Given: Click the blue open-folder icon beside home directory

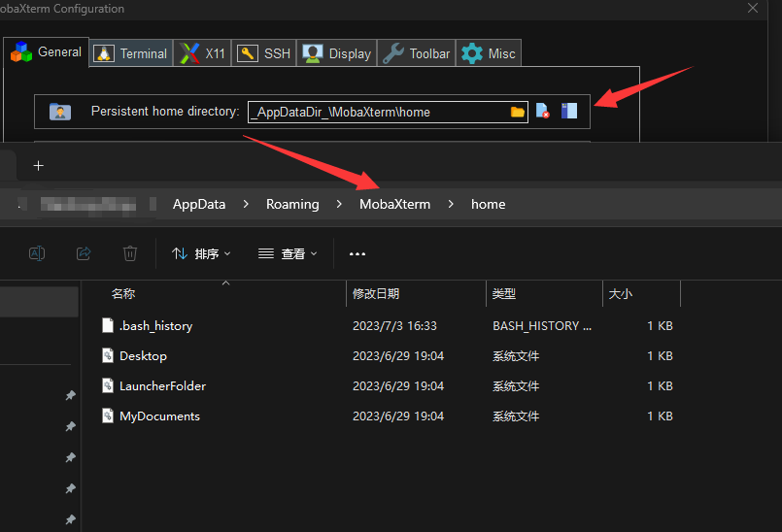Looking at the screenshot, I should (569, 112).
